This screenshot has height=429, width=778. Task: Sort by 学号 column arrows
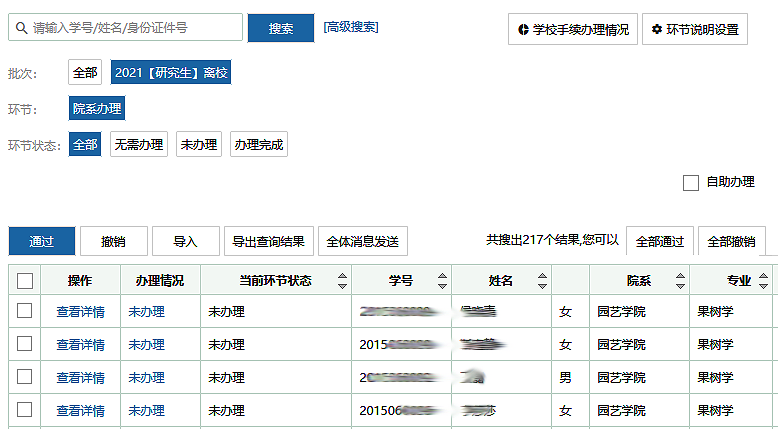[x=443, y=281]
